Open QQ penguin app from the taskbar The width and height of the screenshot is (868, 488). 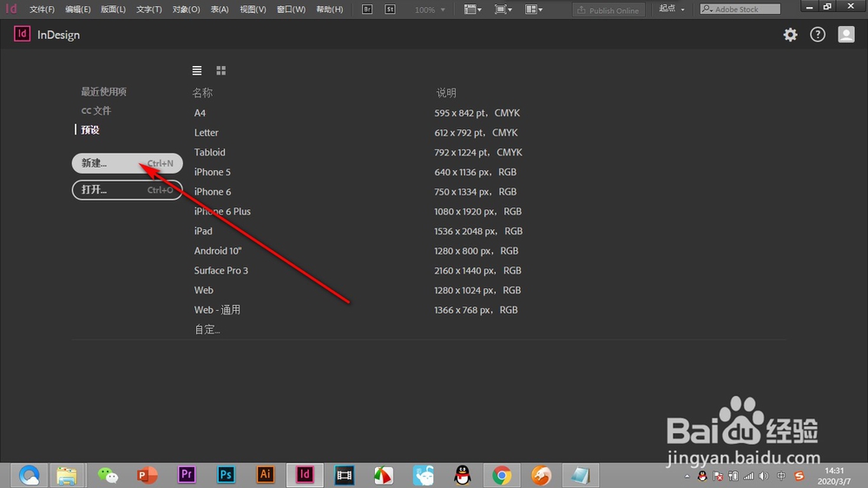coord(463,475)
